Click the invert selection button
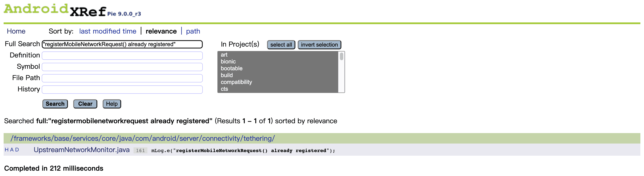Screen dimensions: 644x176 (x=319, y=45)
